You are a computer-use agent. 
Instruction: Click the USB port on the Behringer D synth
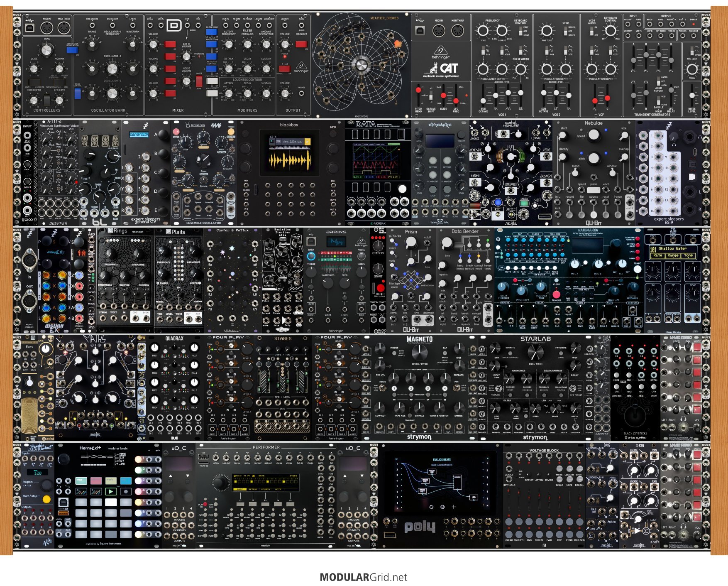30,28
